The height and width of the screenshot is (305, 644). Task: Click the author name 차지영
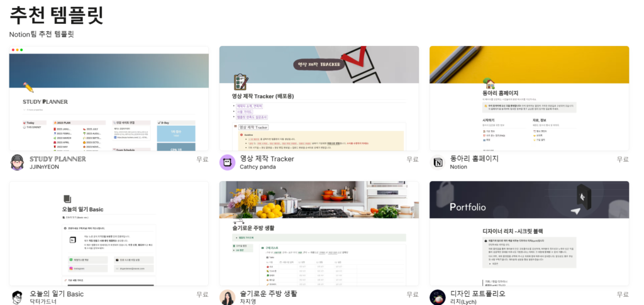point(248,302)
